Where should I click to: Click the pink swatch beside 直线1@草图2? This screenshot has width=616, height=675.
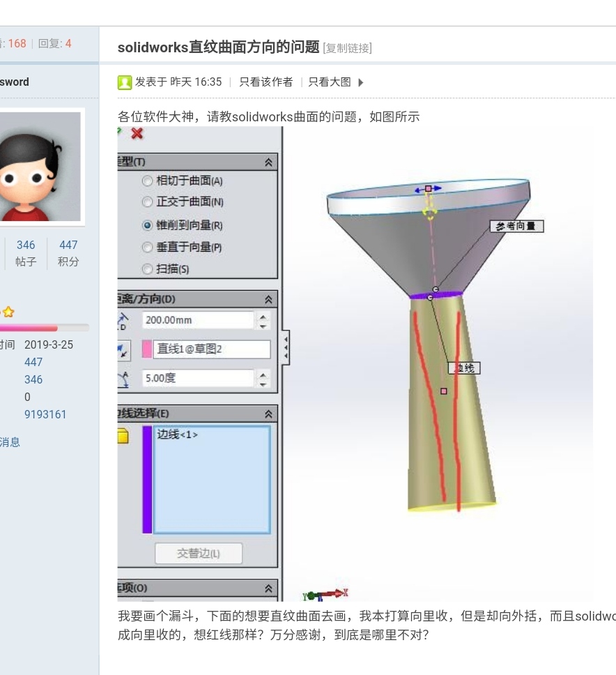point(147,349)
